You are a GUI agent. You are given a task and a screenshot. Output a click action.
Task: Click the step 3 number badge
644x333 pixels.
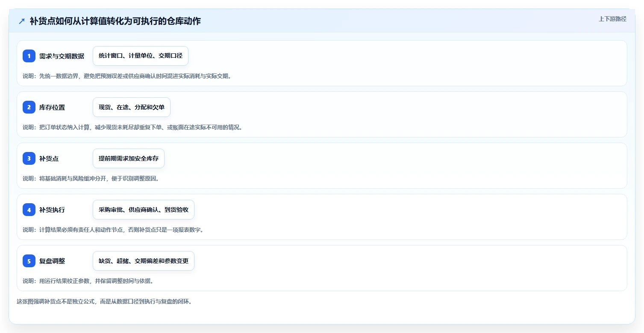tap(29, 158)
